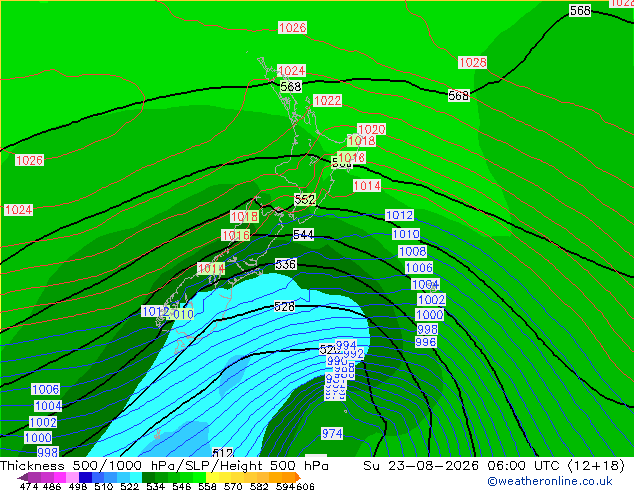
Task: Select the legend value 582
Action: pos(259,486)
